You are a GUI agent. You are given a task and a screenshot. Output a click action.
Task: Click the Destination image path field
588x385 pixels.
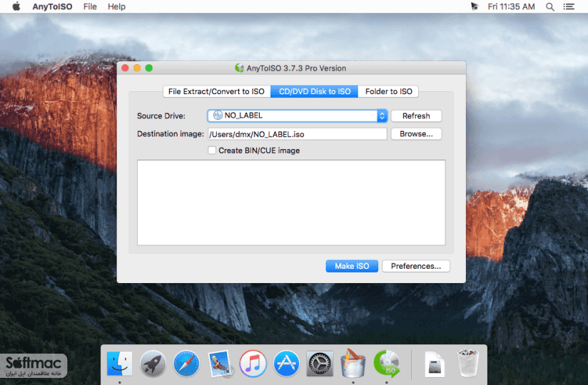[298, 134]
